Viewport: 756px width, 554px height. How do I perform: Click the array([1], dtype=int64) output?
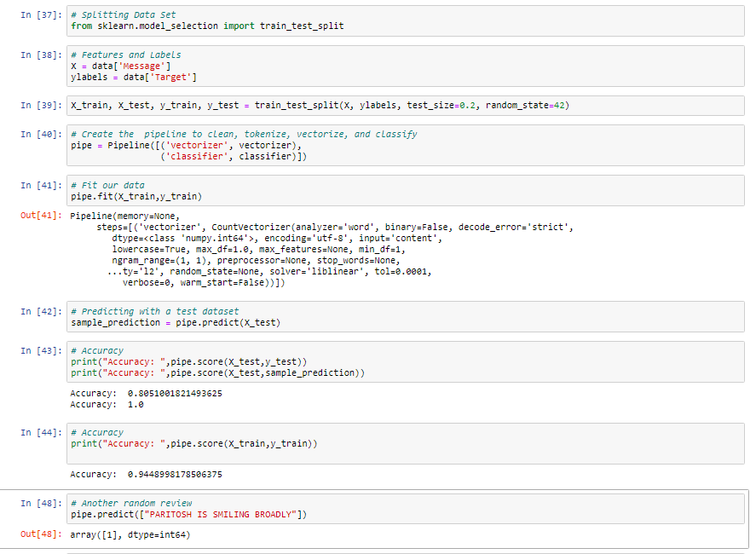point(130,534)
